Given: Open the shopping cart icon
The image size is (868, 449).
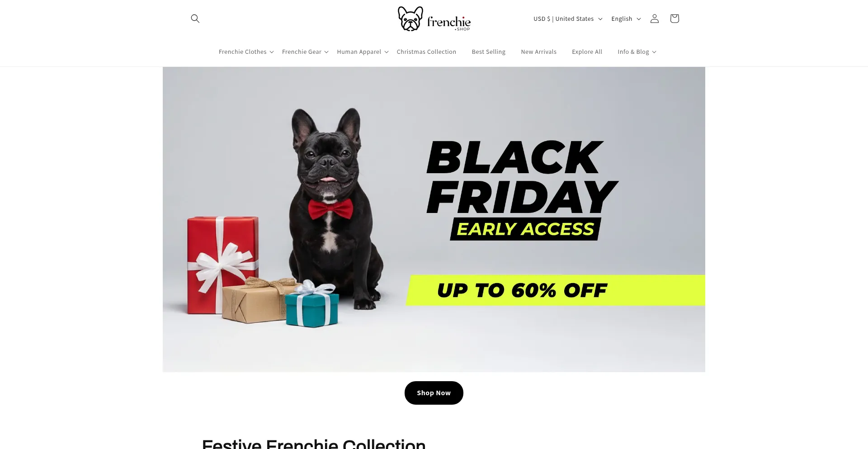Looking at the screenshot, I should 675,19.
